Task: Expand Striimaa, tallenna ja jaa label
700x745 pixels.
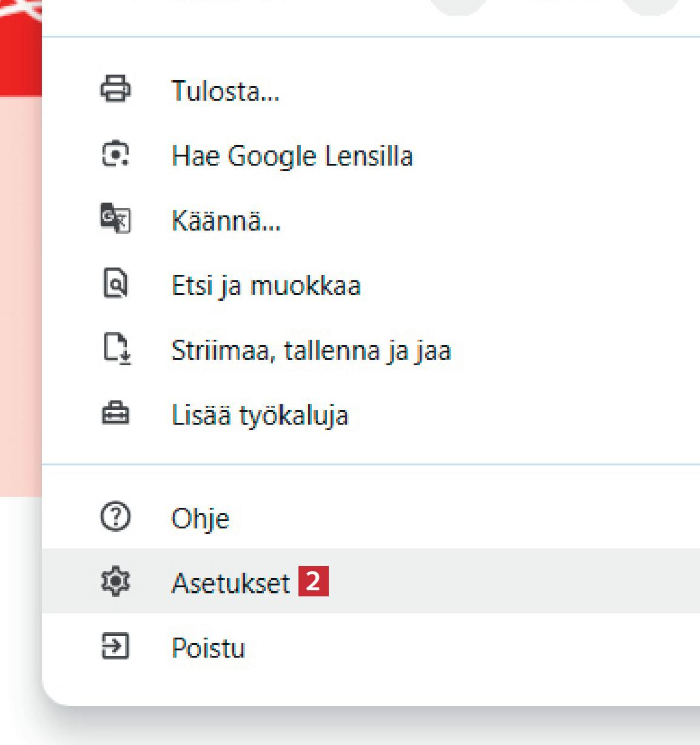Action: pos(311,351)
